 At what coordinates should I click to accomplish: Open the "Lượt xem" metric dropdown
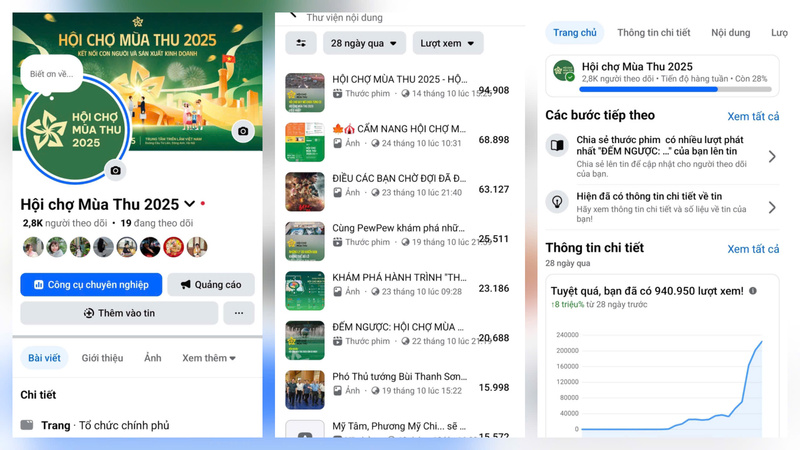click(x=447, y=43)
